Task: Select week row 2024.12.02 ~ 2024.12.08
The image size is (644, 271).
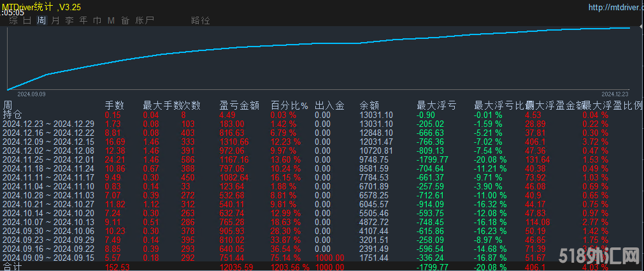Action: tap(48, 150)
